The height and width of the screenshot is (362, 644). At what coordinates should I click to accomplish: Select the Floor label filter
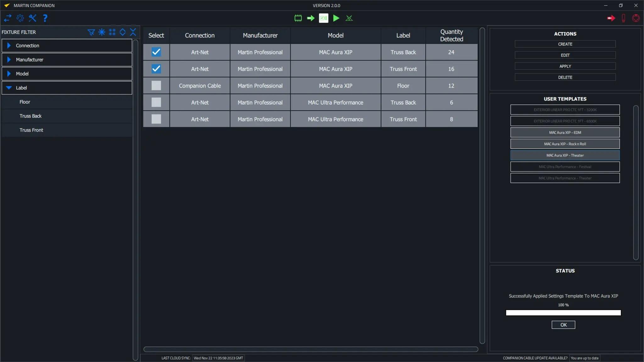coord(67,102)
